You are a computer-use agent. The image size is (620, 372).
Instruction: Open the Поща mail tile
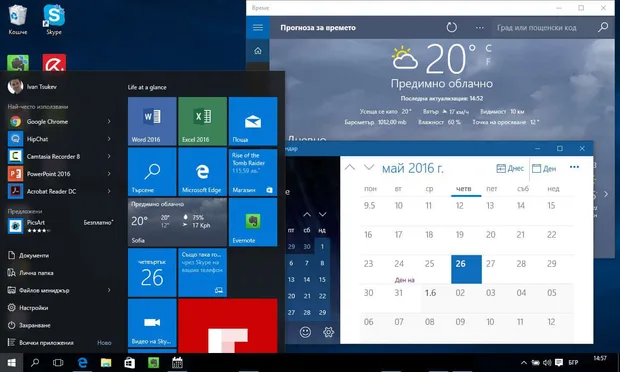click(x=253, y=121)
